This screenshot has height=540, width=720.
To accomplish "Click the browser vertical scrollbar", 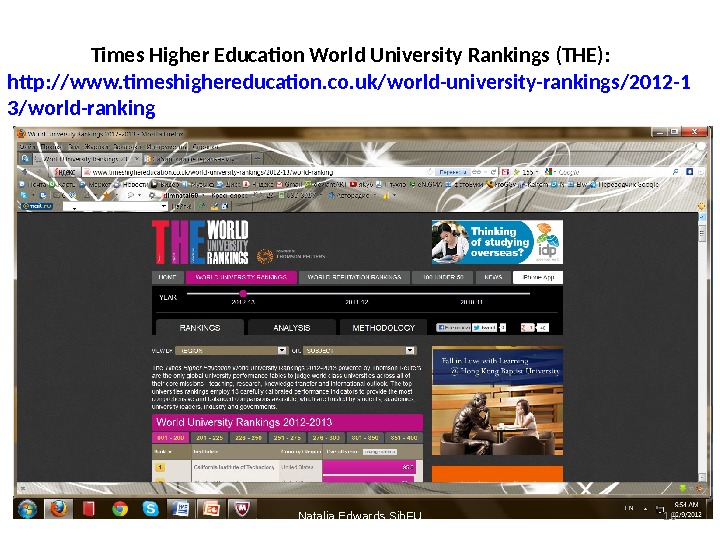I will tap(701, 347).
